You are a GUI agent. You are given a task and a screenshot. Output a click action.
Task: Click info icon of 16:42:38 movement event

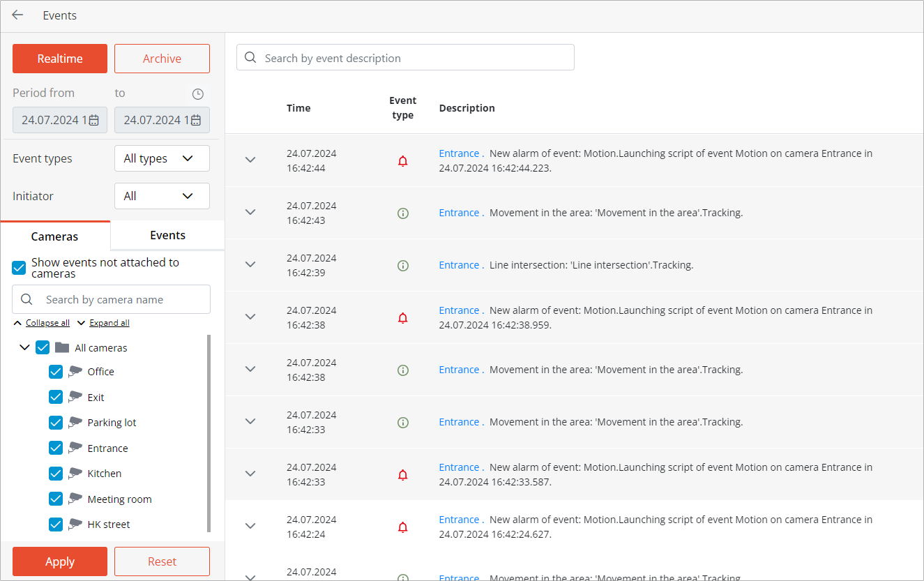402,370
